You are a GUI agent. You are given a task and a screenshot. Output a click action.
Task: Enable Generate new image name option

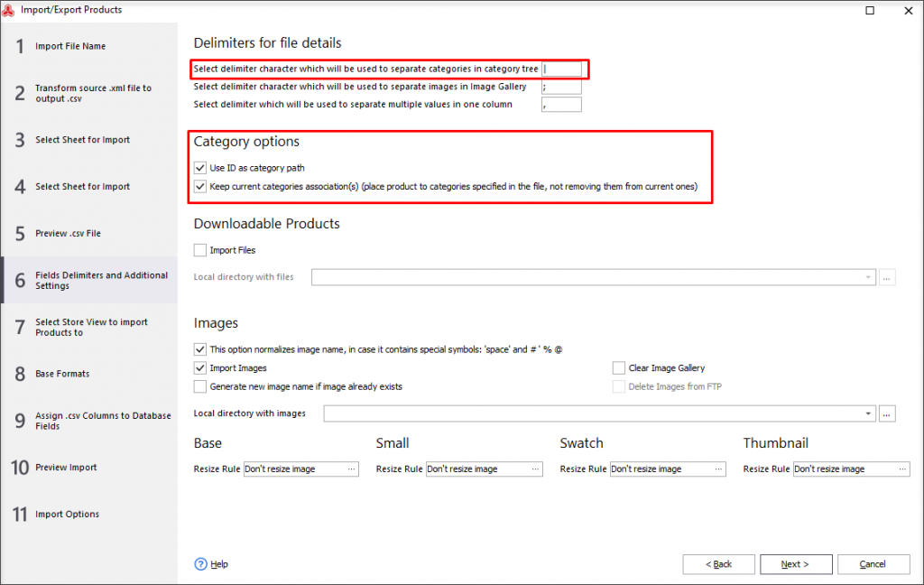coord(200,386)
